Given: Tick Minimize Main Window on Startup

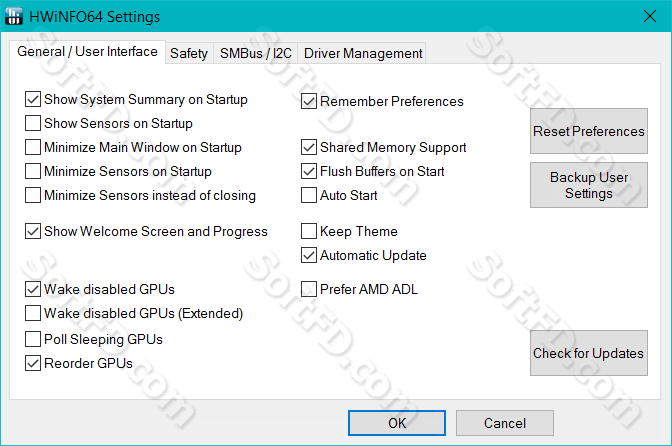Looking at the screenshot, I should 33,147.
